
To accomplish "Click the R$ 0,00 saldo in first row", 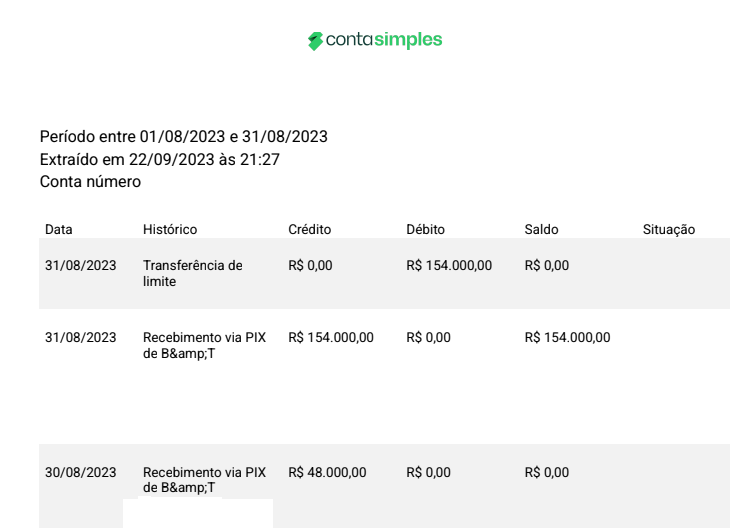I will (x=547, y=265).
